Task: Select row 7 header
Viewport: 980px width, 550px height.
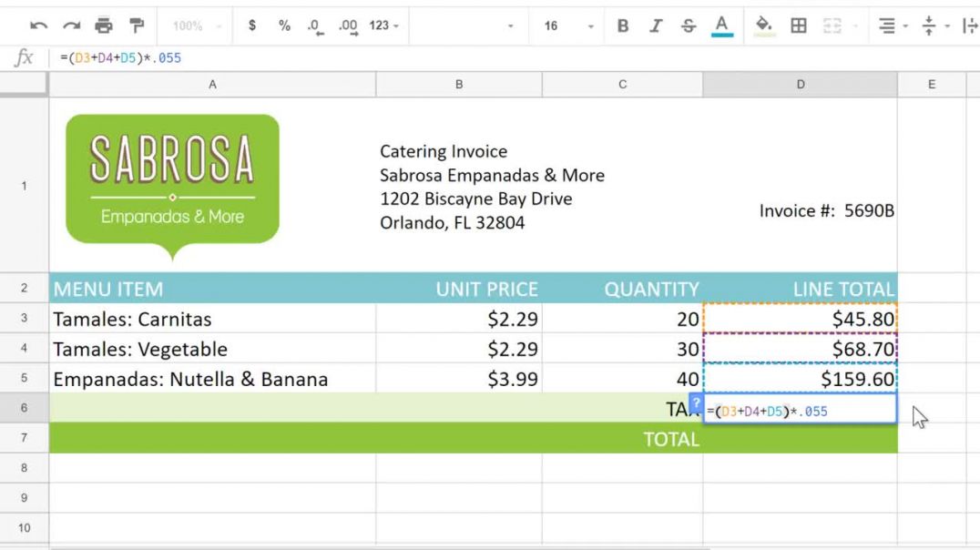Action: (x=24, y=437)
